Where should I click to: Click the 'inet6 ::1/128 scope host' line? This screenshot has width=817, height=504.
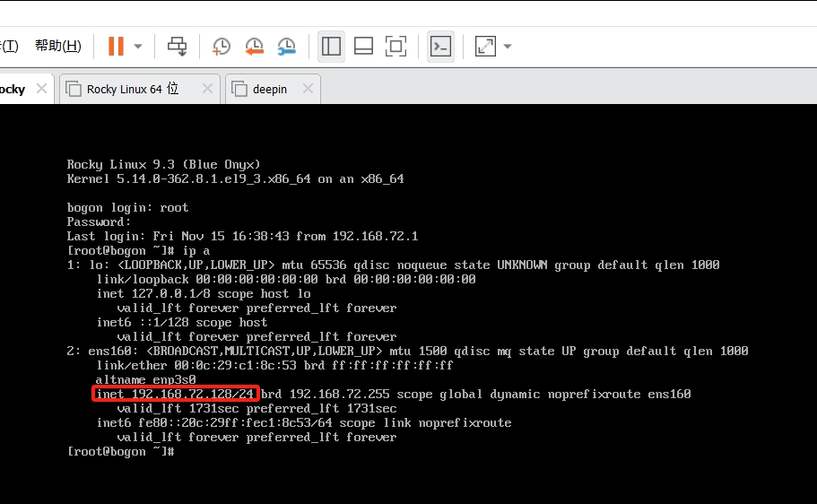182,323
